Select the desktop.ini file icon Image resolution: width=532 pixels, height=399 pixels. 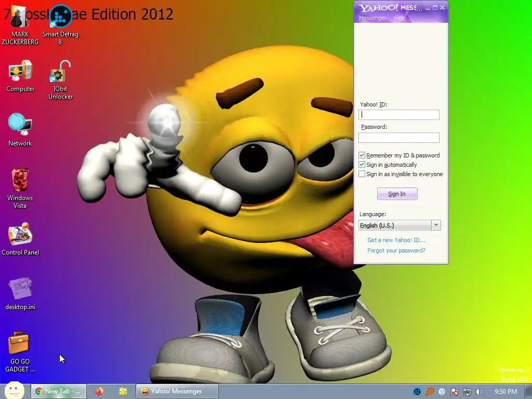tap(20, 294)
